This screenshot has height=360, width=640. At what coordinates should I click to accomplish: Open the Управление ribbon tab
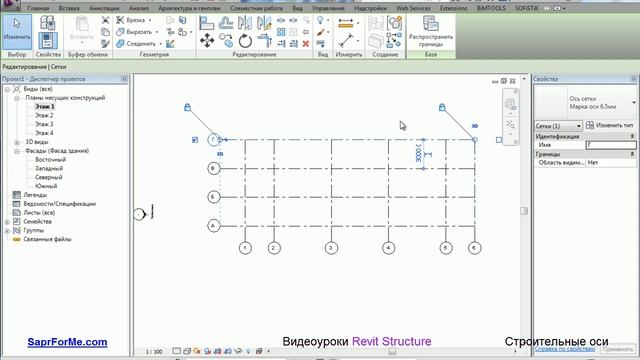(x=328, y=8)
